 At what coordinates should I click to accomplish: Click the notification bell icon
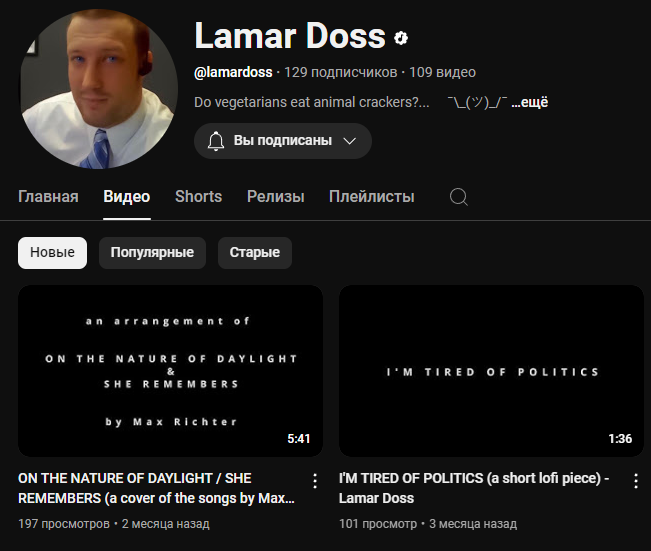click(216, 141)
